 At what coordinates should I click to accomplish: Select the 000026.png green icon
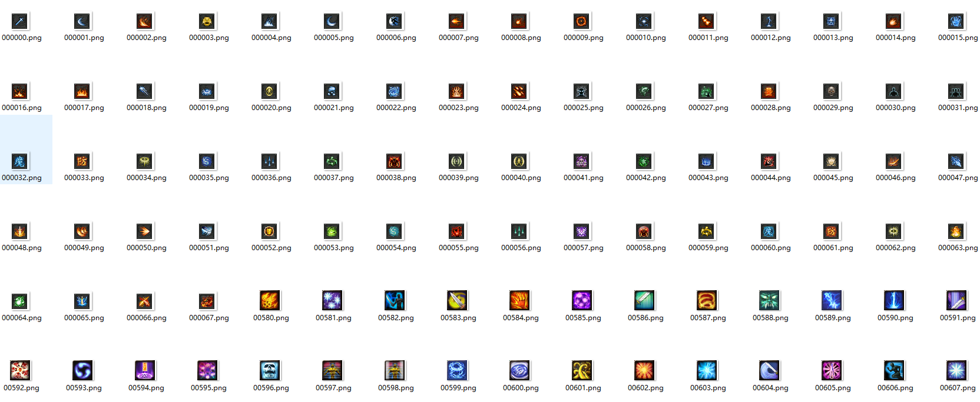(x=644, y=92)
